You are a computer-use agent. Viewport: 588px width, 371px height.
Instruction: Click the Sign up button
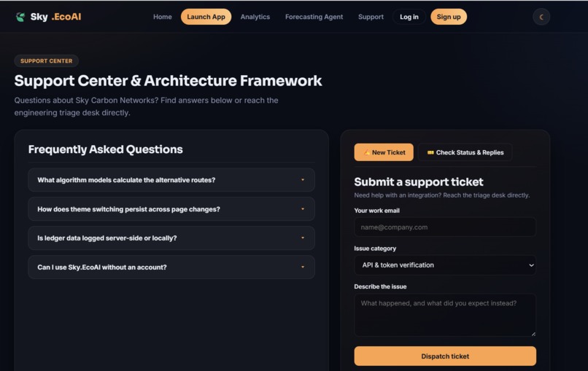click(x=449, y=17)
